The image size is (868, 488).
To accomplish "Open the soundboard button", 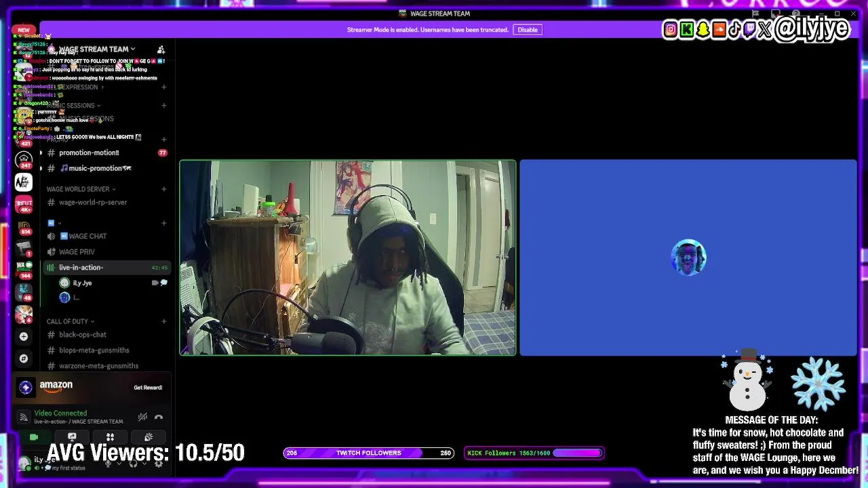I will [x=148, y=437].
